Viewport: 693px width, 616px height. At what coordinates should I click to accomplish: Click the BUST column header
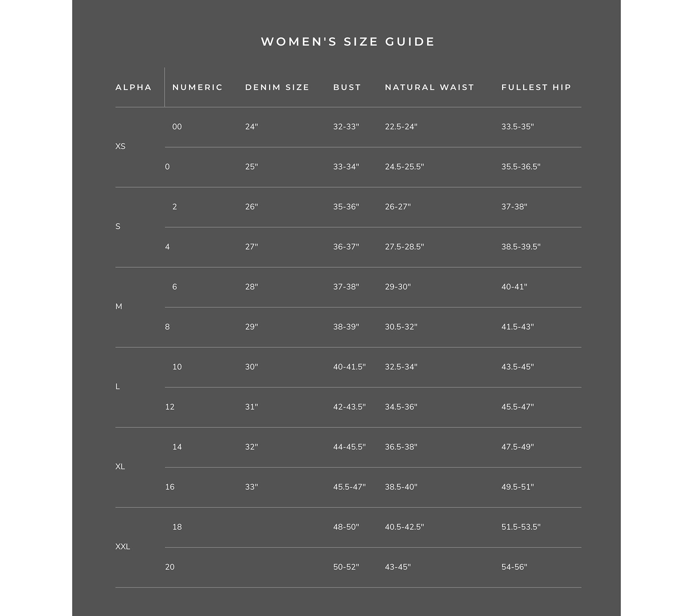[x=347, y=87]
